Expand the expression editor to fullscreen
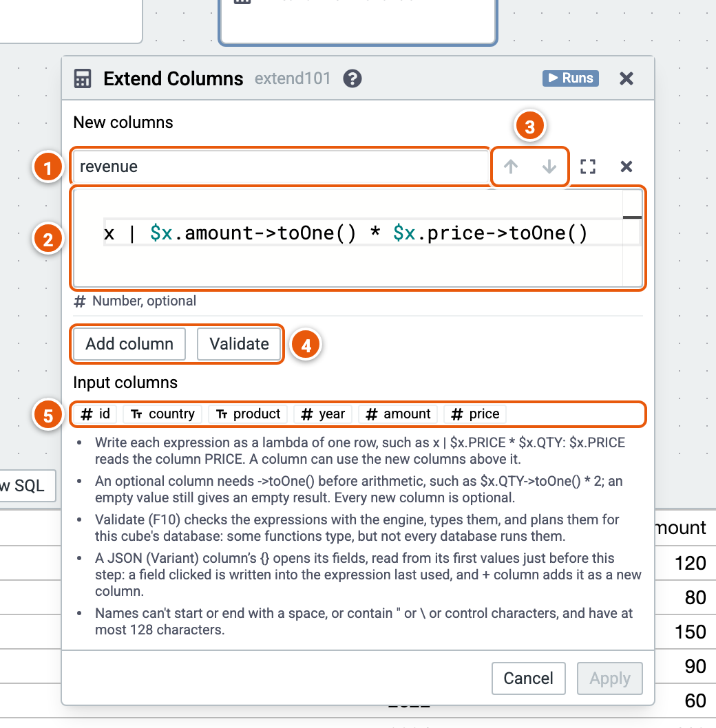This screenshot has width=716, height=728. [588, 167]
